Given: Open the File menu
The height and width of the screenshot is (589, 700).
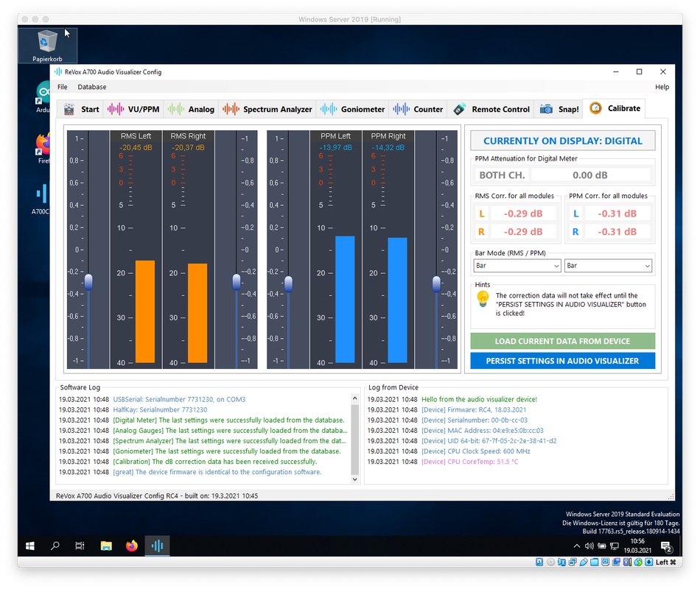Looking at the screenshot, I should (x=63, y=87).
